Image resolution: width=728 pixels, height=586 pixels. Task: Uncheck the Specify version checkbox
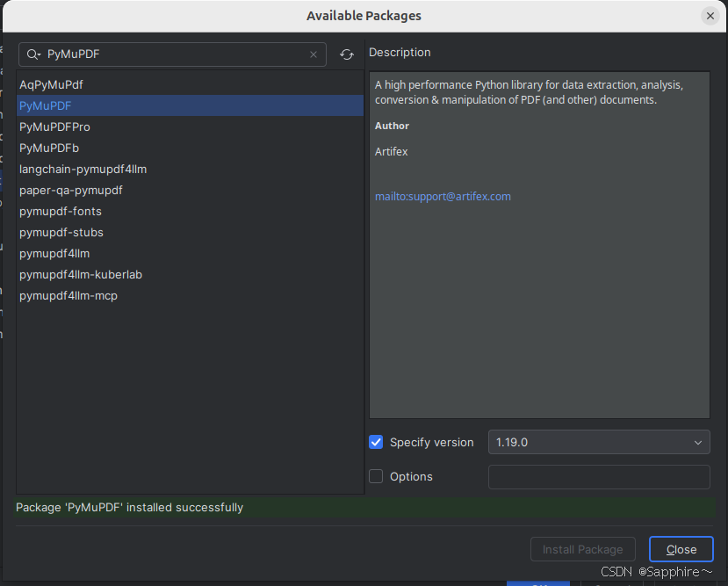[376, 442]
